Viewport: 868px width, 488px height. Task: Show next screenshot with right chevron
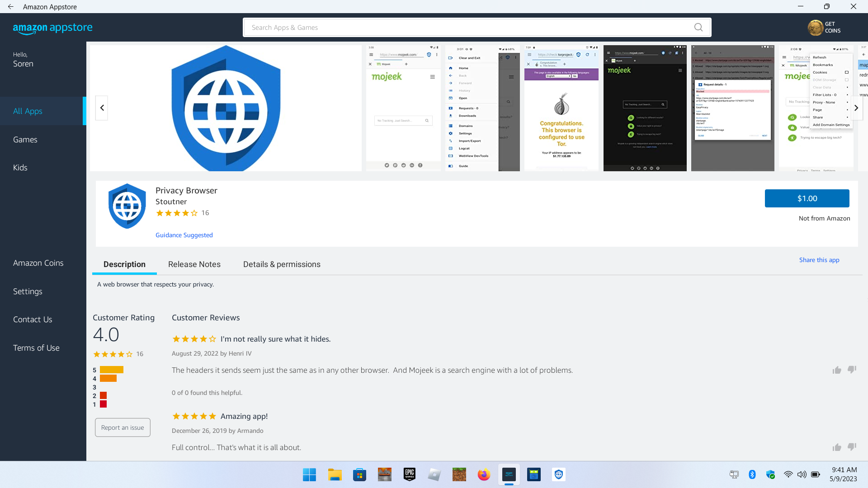(856, 108)
